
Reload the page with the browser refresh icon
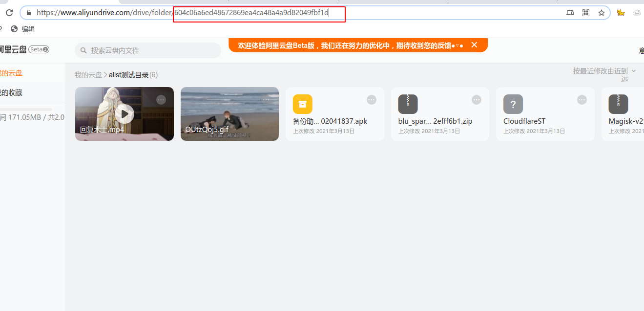tap(9, 13)
